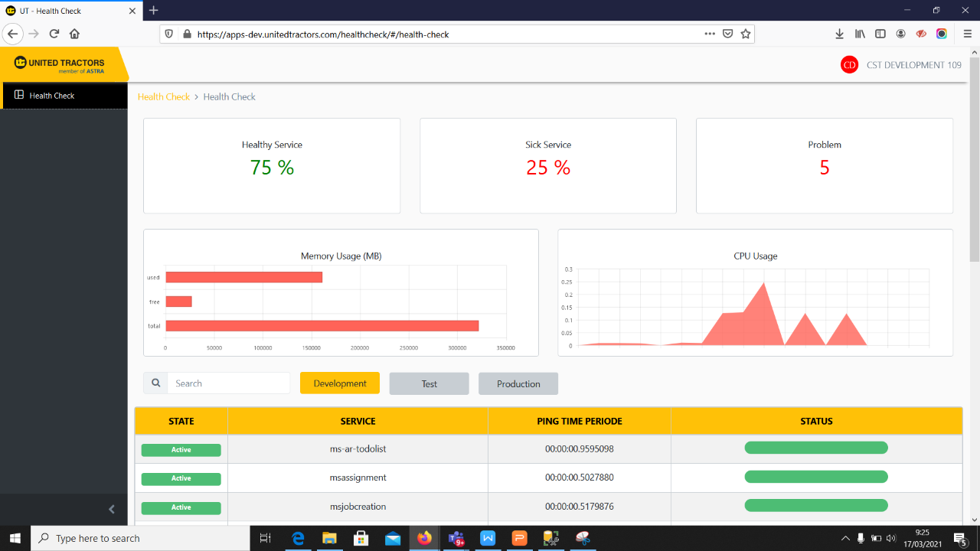This screenshot has height=551, width=980.
Task: Select the Development environment button
Action: pyautogui.click(x=340, y=383)
